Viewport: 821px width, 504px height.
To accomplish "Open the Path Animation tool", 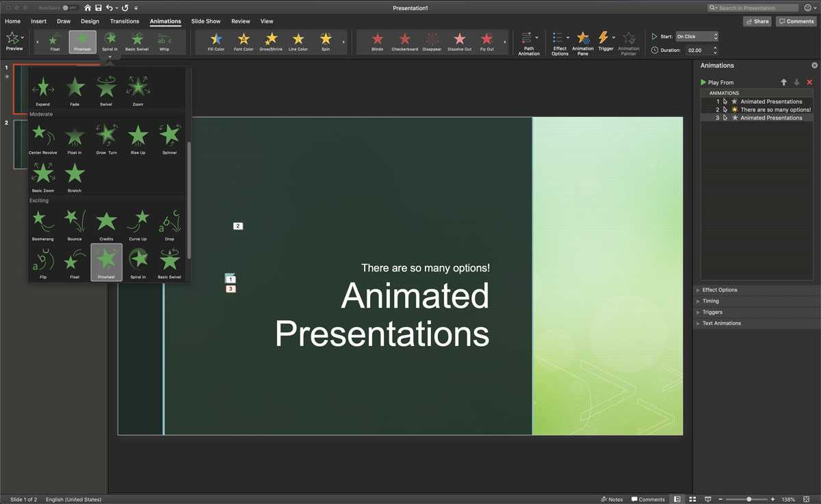I will coord(528,41).
